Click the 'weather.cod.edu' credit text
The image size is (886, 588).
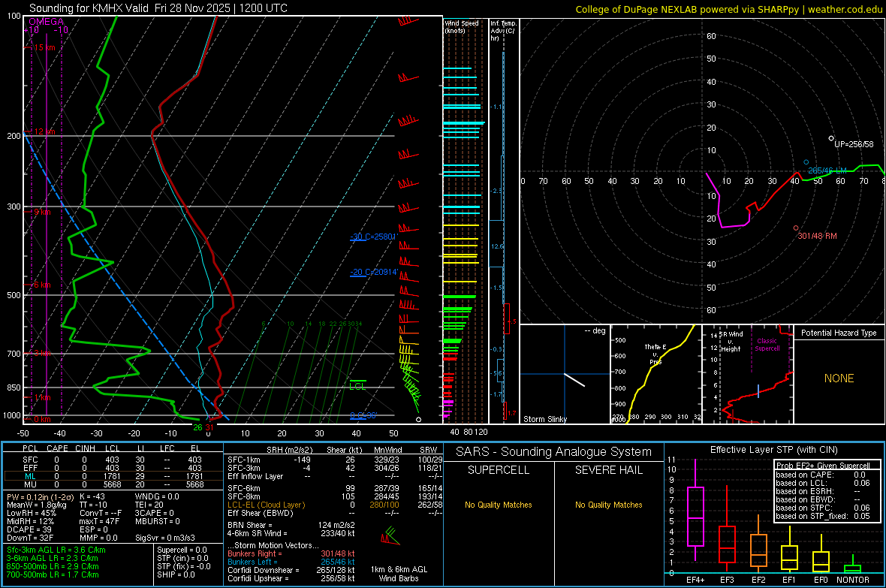coord(845,9)
